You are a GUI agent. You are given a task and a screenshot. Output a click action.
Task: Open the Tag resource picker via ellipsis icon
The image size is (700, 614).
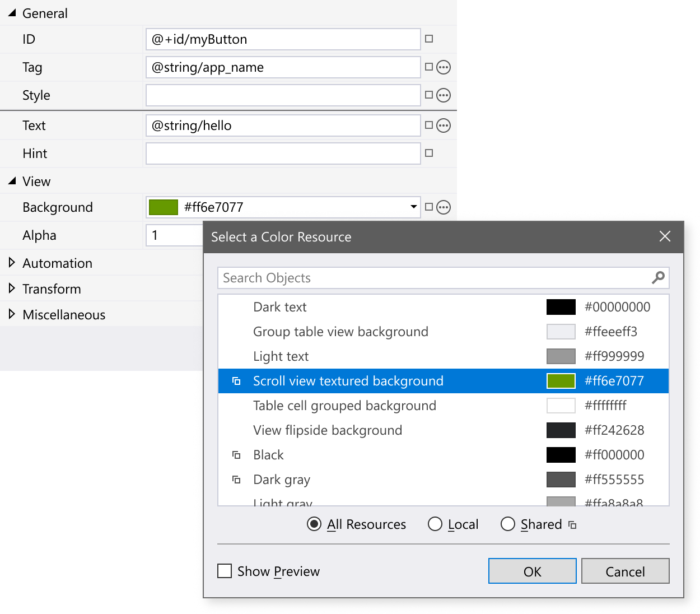(443, 67)
